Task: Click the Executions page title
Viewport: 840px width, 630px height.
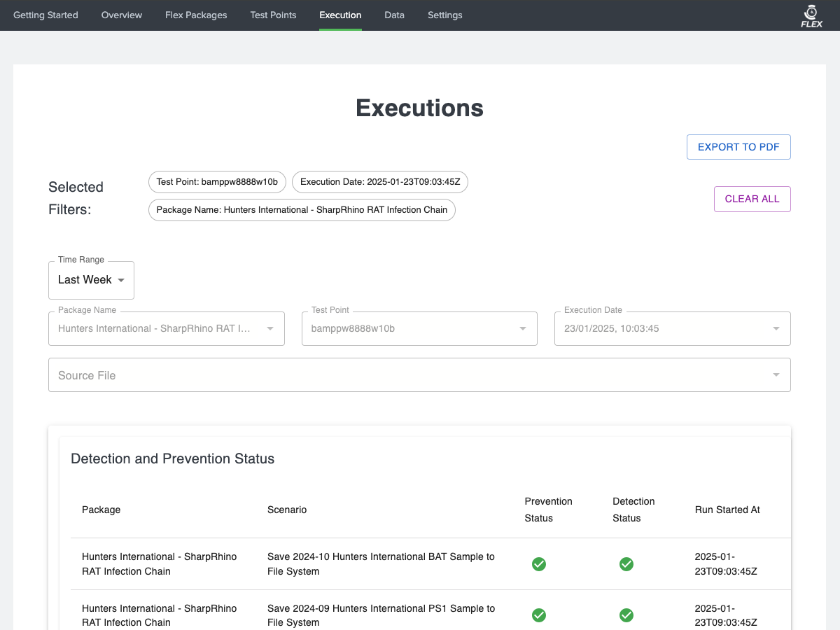Action: coord(419,108)
